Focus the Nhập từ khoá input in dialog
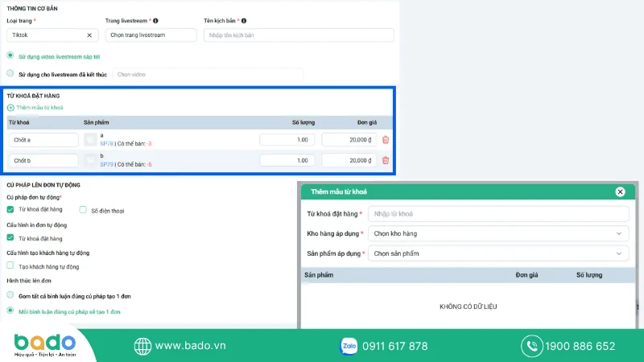 [498, 214]
